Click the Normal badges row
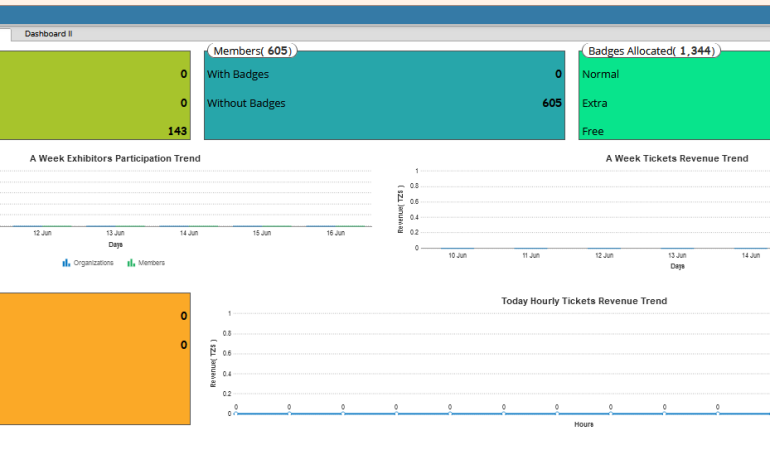Viewport: 770px width, 450px height. tap(600, 74)
